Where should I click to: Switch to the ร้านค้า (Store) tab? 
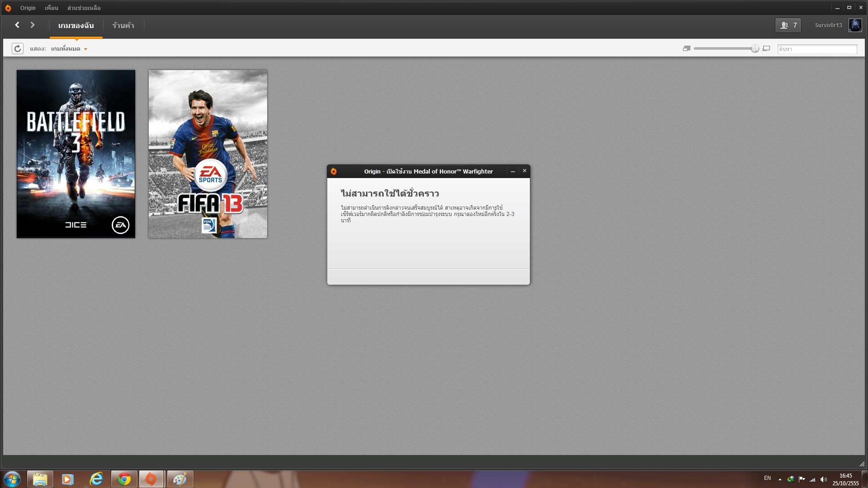pyautogui.click(x=123, y=25)
